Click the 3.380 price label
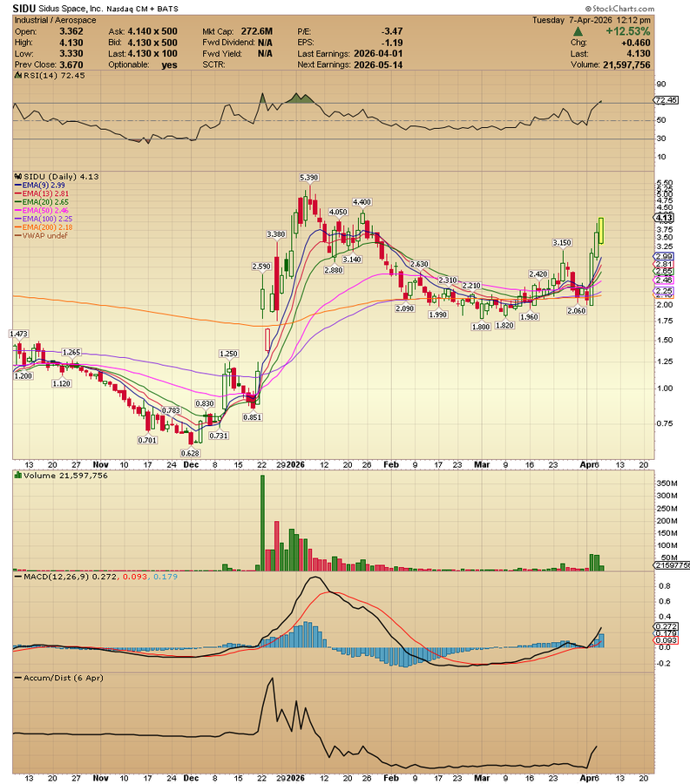Viewport: 690px width, 784px height. (x=276, y=234)
